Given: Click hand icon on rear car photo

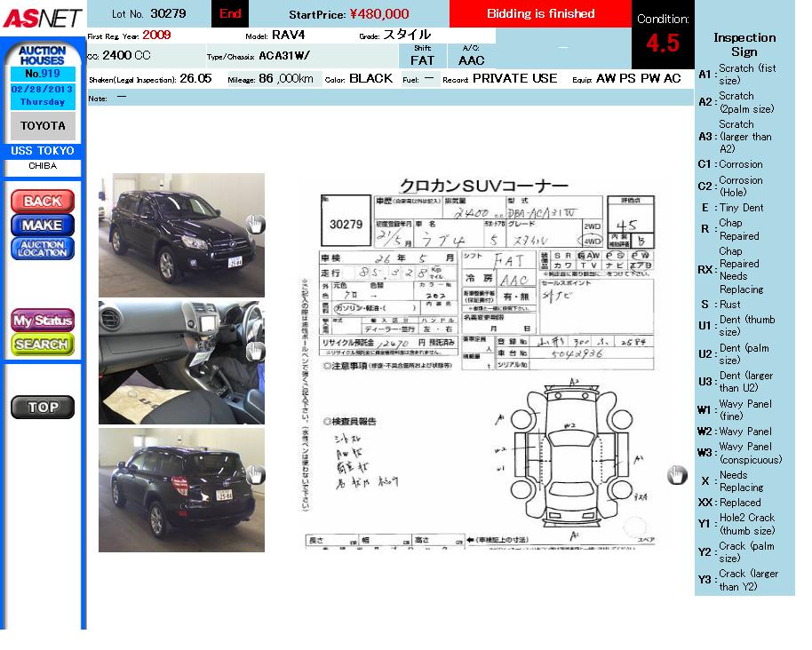Looking at the screenshot, I should [255, 476].
